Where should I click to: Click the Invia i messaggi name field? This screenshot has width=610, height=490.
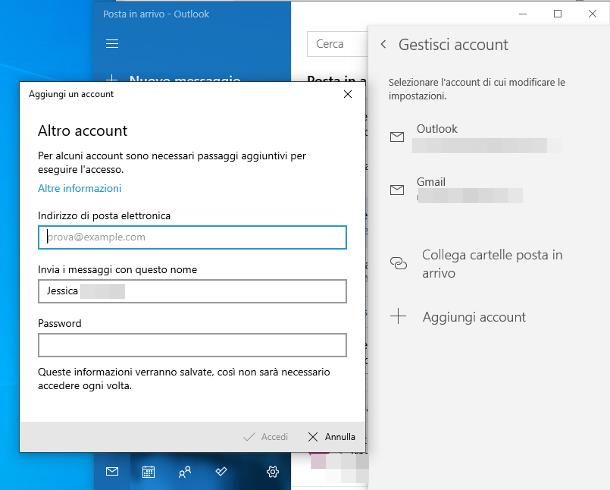coord(192,291)
